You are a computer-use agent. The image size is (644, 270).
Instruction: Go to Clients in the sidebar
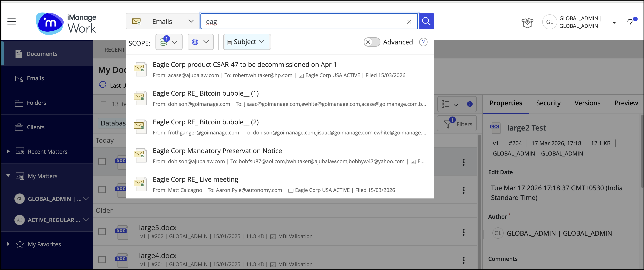[x=35, y=127]
